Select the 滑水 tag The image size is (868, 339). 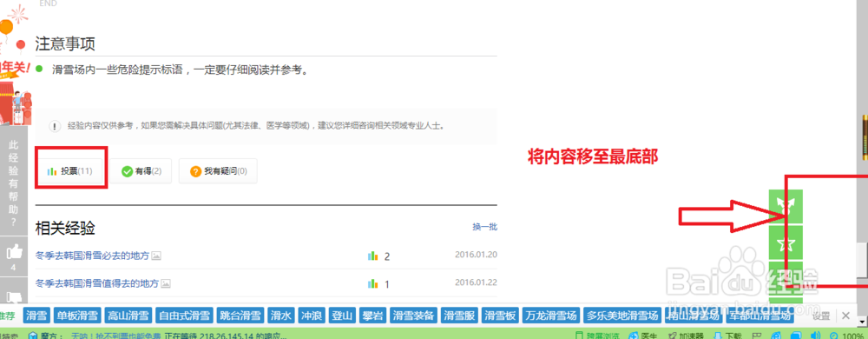(282, 316)
